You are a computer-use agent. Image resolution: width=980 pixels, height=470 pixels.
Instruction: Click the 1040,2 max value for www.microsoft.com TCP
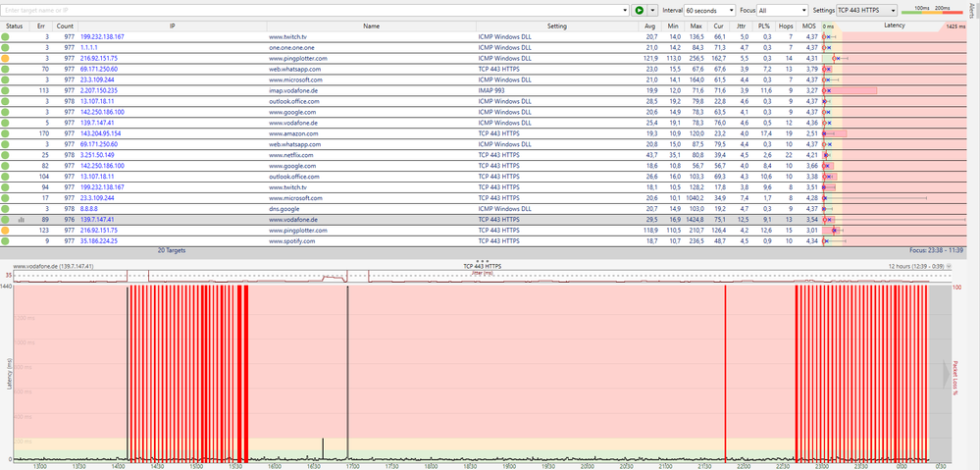(696, 198)
